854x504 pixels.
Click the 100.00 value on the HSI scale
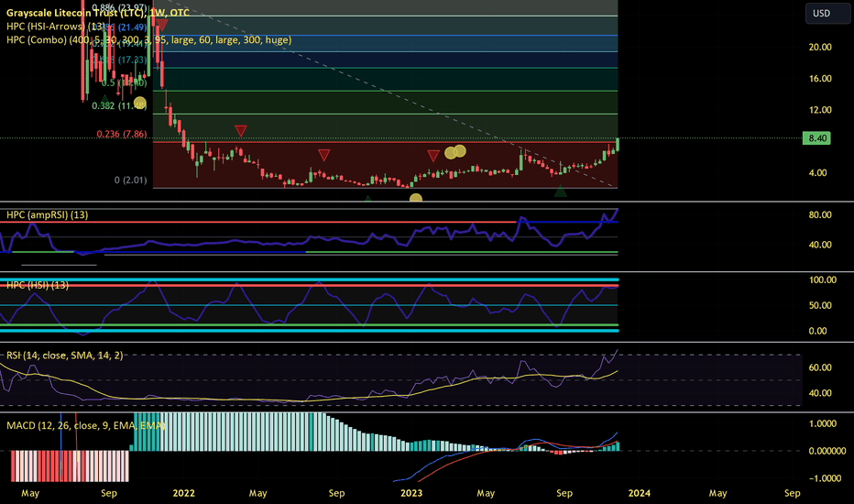click(x=823, y=279)
